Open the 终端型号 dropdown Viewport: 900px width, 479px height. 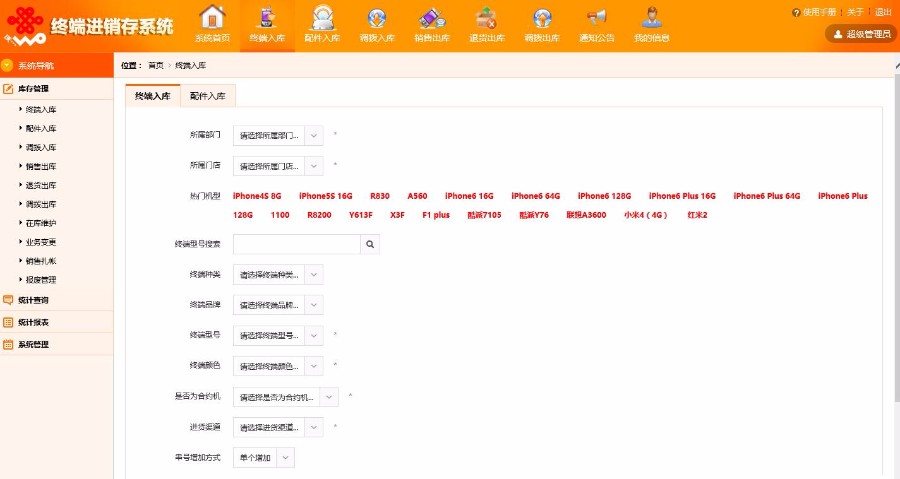[278, 336]
